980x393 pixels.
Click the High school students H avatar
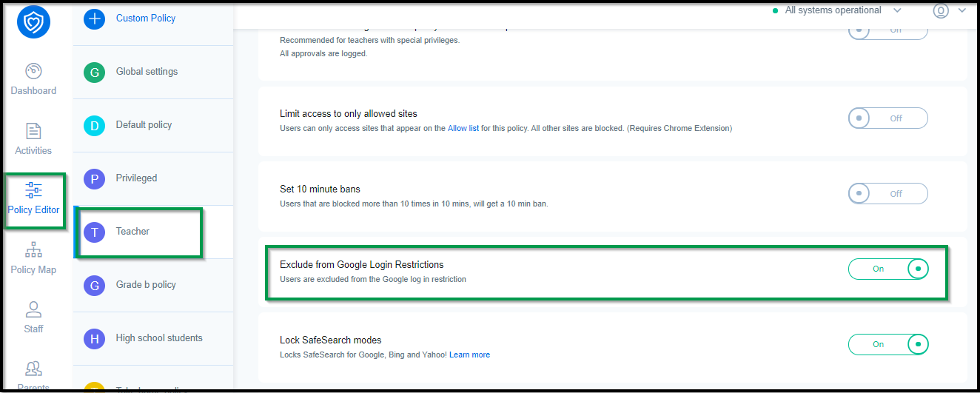95,338
